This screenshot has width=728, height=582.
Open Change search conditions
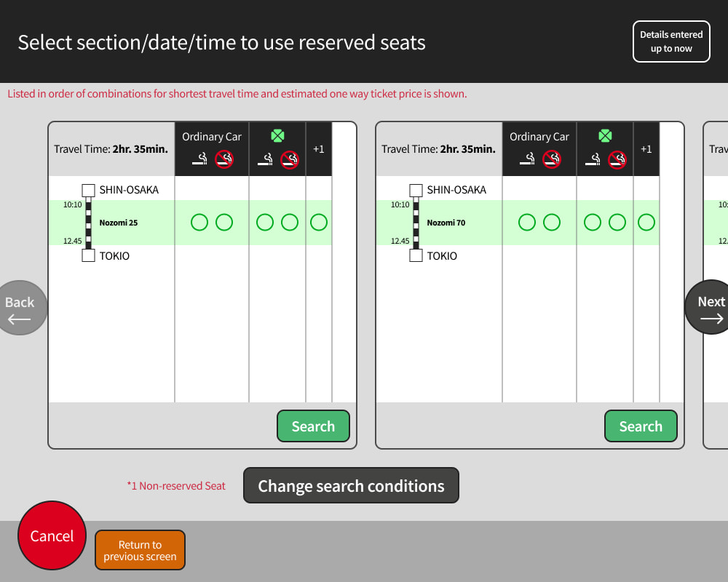pos(351,485)
